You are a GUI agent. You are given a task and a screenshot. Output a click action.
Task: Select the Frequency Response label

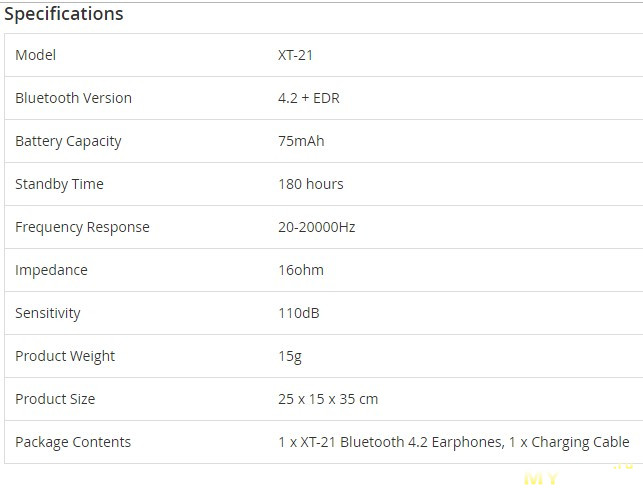point(82,227)
